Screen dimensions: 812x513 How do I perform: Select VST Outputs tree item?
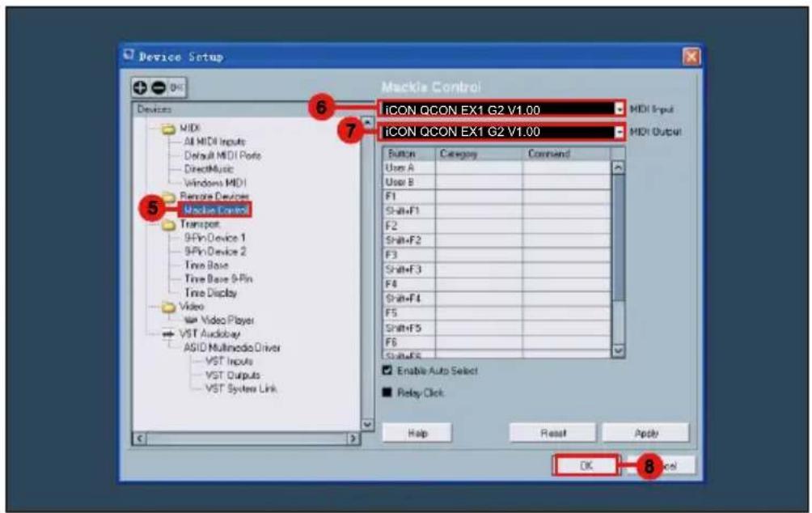pos(233,375)
